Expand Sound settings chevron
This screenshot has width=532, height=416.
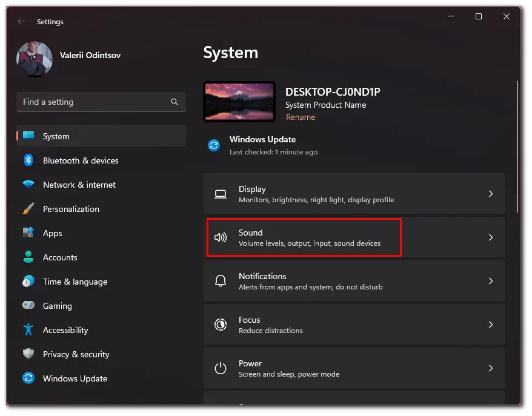(491, 237)
